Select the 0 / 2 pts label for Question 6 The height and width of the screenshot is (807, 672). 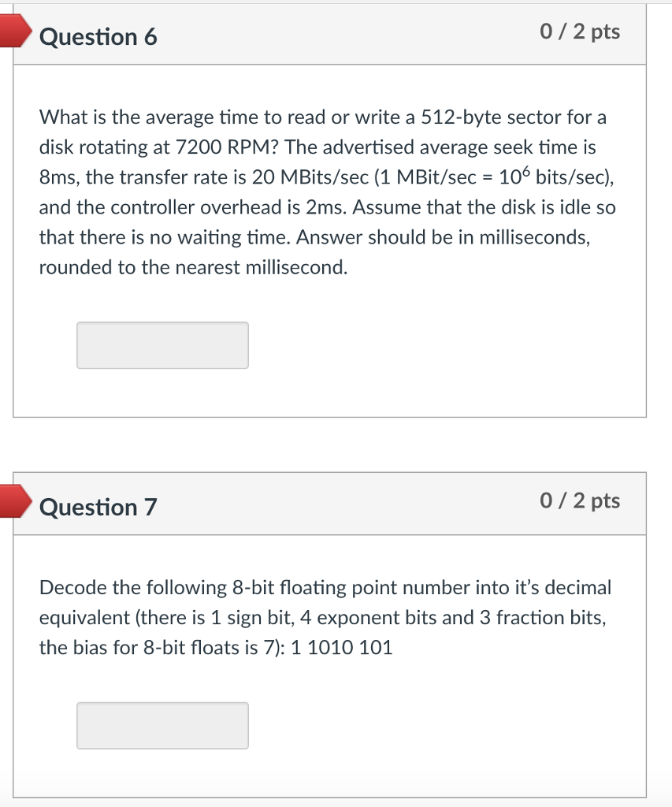580,32
